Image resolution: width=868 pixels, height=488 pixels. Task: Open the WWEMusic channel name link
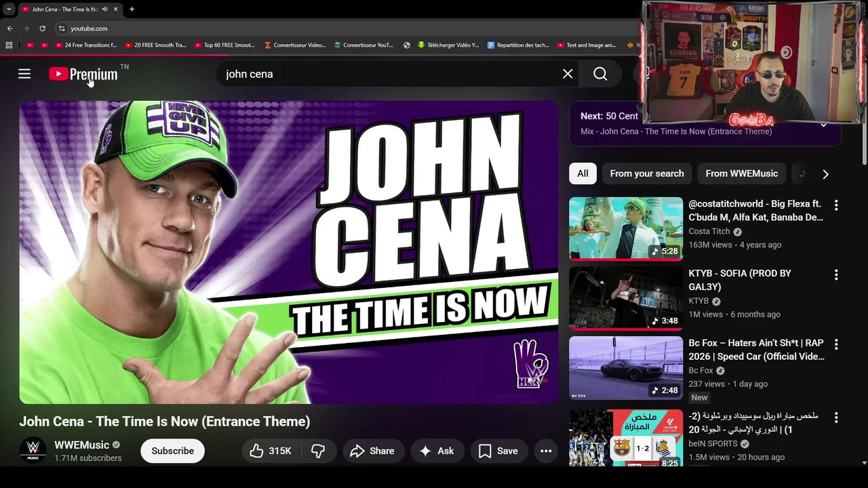coord(81,445)
